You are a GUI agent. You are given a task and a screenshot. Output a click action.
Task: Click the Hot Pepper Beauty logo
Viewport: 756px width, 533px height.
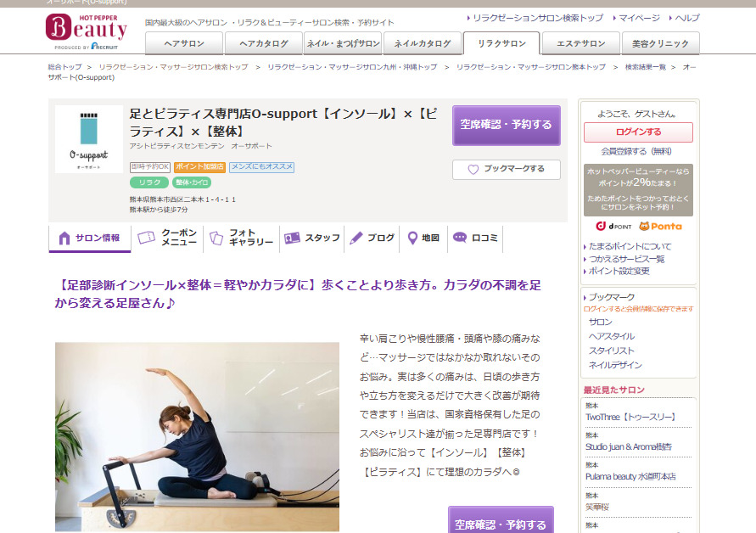click(87, 31)
